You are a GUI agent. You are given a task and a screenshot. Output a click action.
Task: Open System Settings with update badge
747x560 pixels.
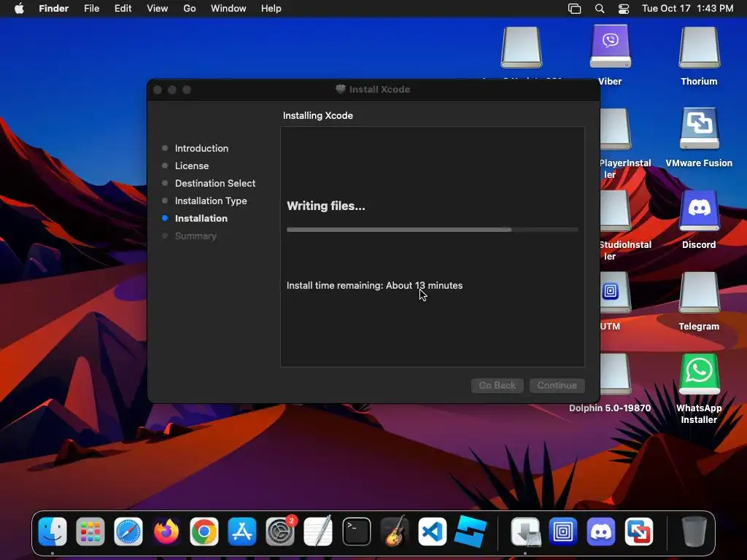pos(280,532)
